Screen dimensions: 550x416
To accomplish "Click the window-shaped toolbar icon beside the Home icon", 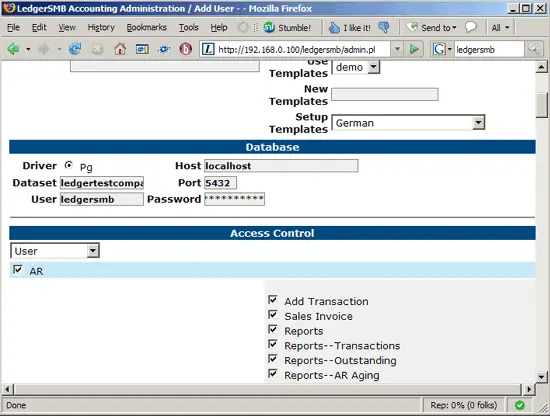I will tap(142, 49).
